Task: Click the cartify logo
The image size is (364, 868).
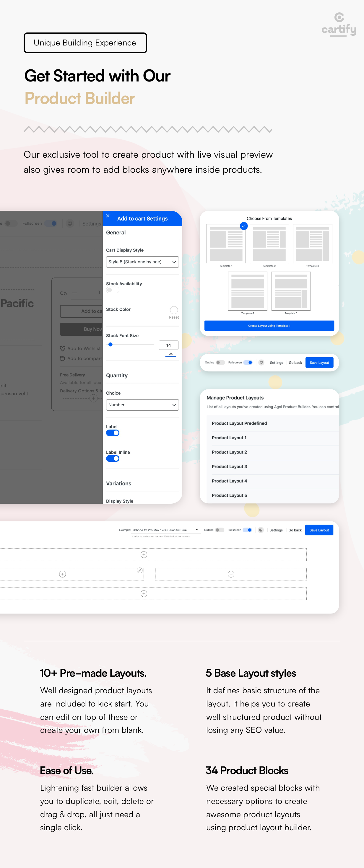Action: [x=339, y=24]
